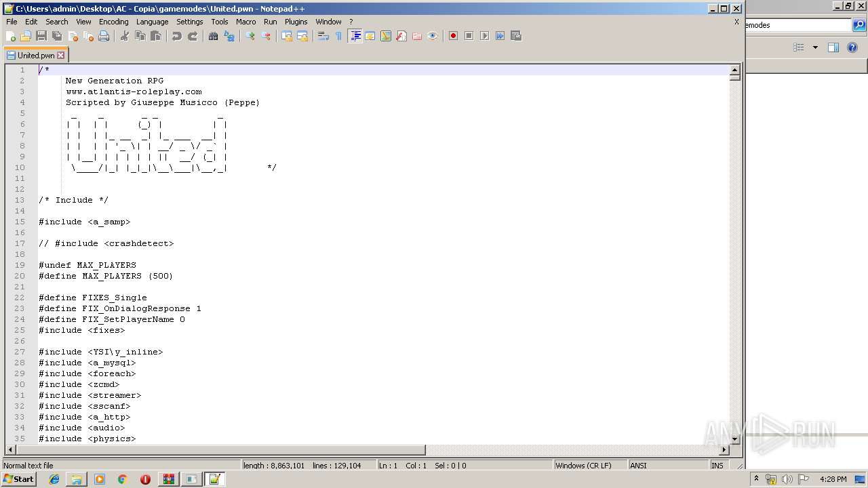Open the Edit menu

(x=31, y=22)
